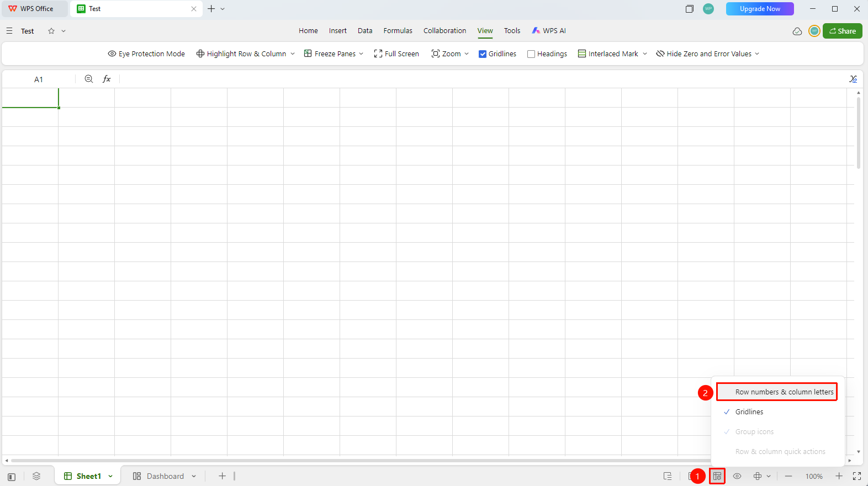
Task: Click the cloud sync icon
Action: pyautogui.click(x=797, y=31)
